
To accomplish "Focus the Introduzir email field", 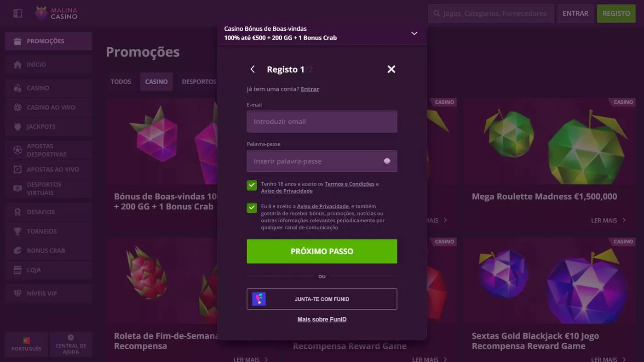I will click(322, 122).
